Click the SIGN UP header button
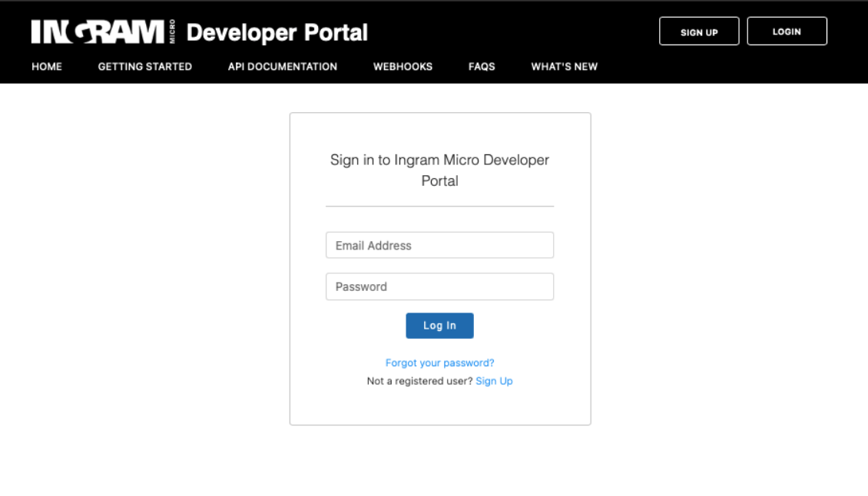 [x=698, y=31]
